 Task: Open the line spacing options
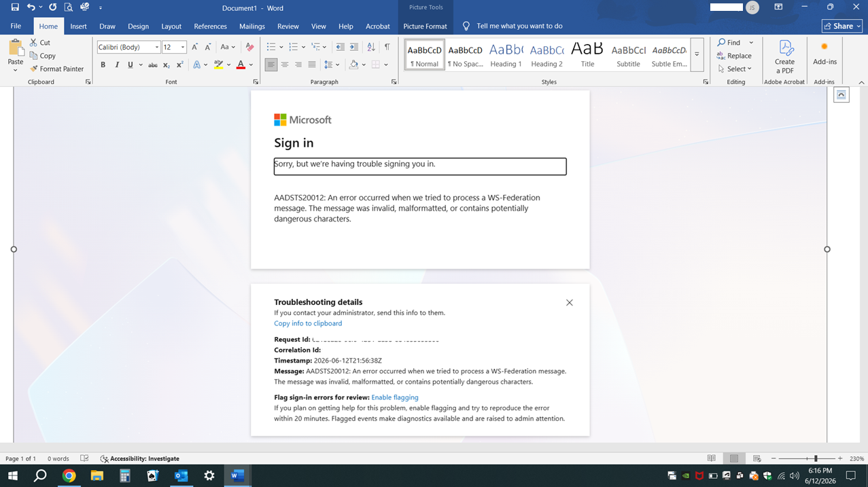coord(332,65)
